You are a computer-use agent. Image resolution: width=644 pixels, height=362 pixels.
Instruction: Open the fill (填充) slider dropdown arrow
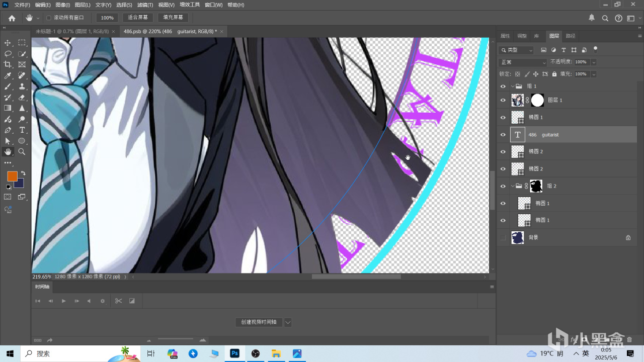pyautogui.click(x=594, y=74)
